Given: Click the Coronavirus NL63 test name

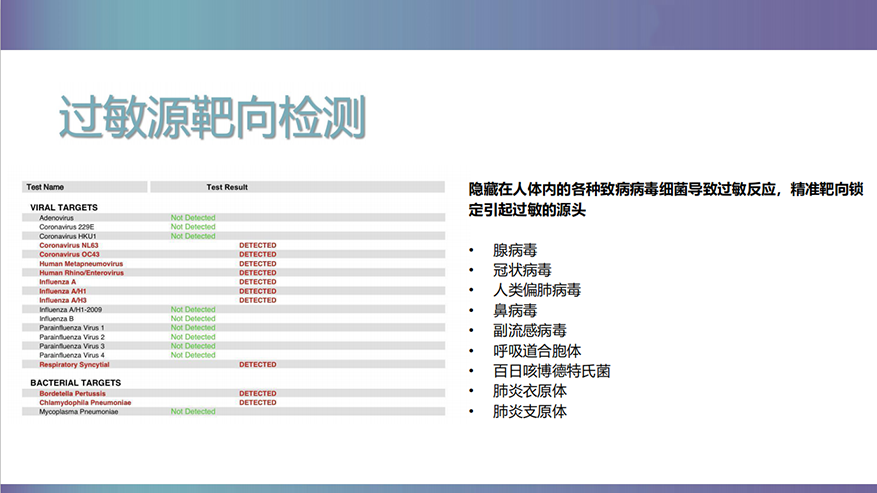Looking at the screenshot, I should [x=69, y=245].
